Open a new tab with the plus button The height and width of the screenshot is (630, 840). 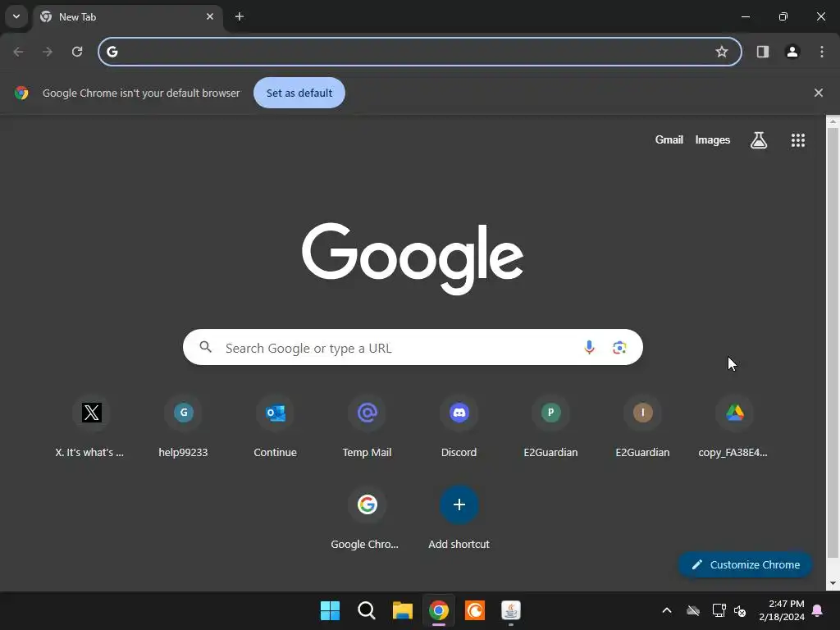point(240,16)
